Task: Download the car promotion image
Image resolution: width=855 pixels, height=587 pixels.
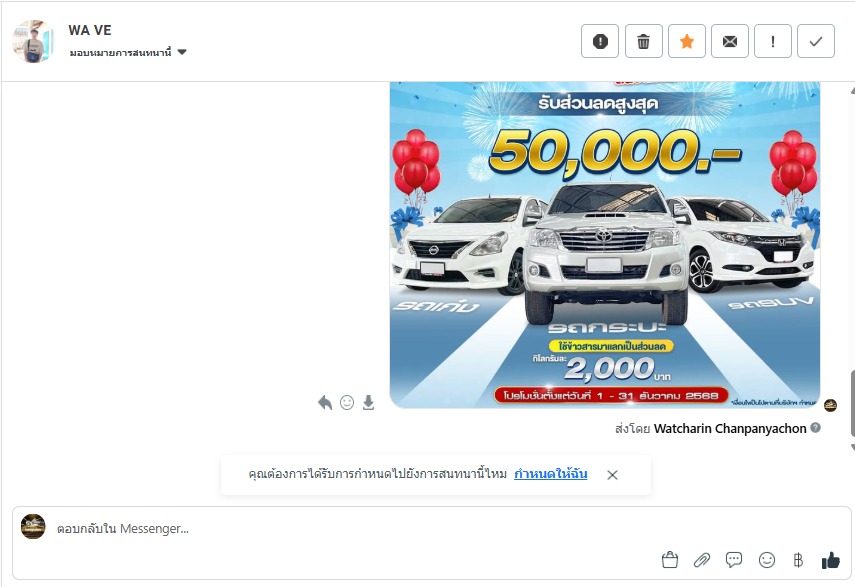Action: (369, 403)
